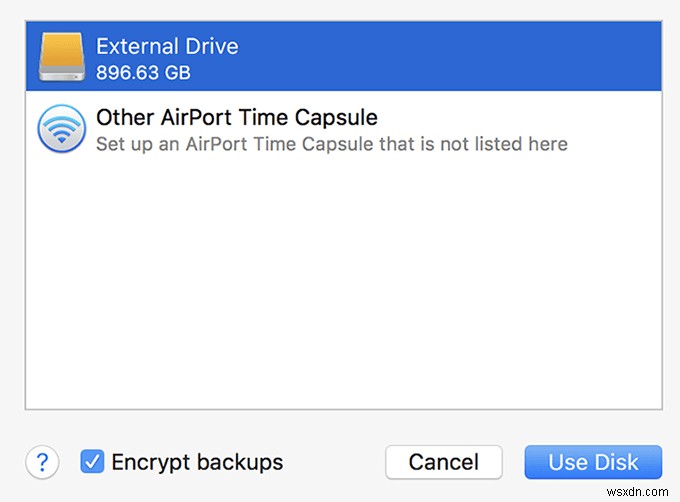The image size is (680, 502).
Task: Click the "Set up an AirPort Time Capsule" description
Action: (331, 144)
